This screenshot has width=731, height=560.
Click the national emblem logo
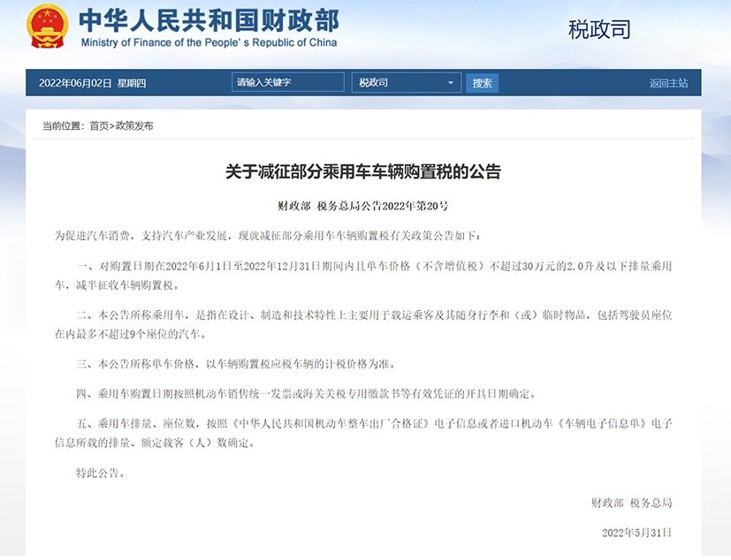(x=47, y=26)
